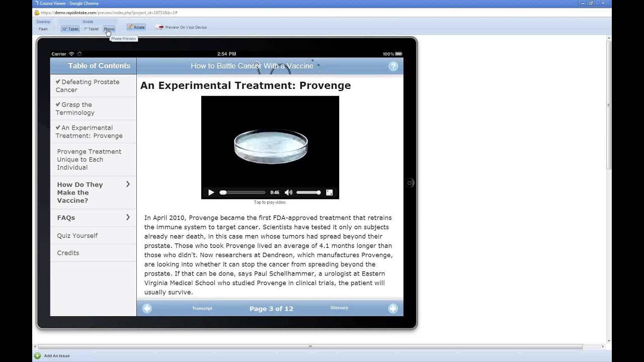
Task: Click the Table of Contents header
Action: coord(99,66)
